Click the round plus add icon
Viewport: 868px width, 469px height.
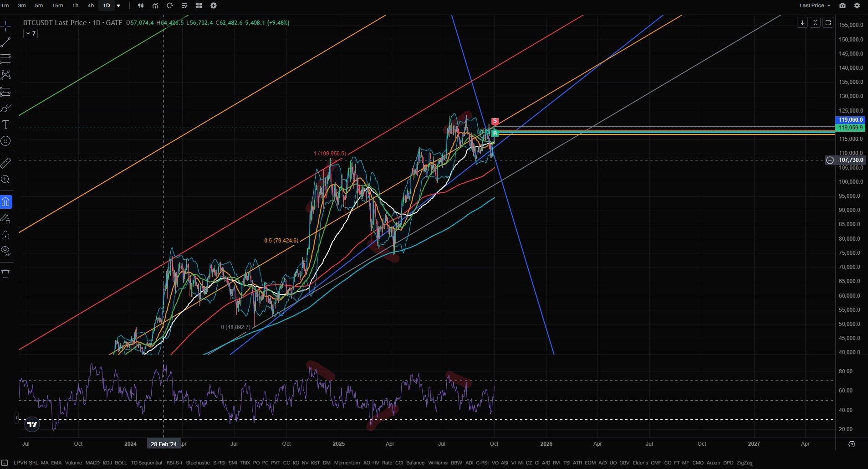click(x=214, y=5)
